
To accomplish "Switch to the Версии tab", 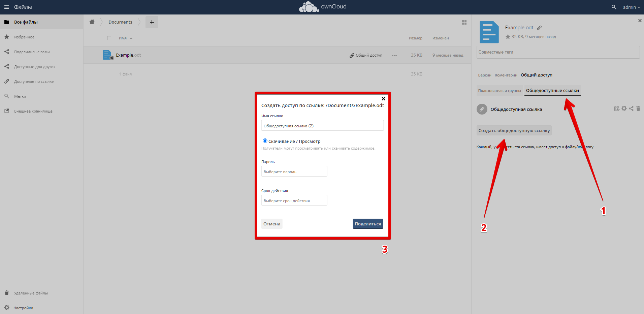I will point(484,75).
